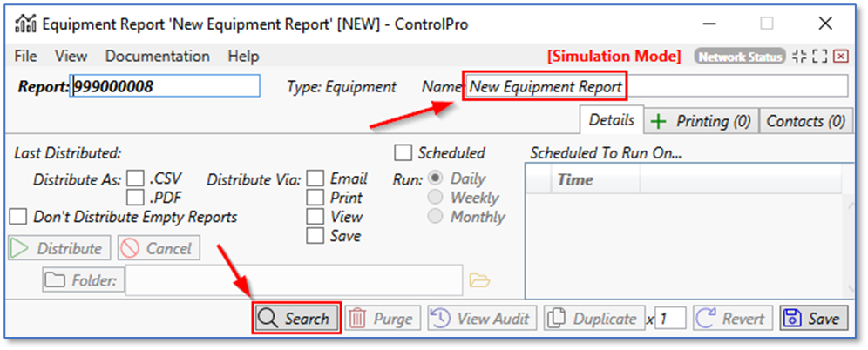The width and height of the screenshot is (868, 350).
Task: Open the Documentation menu
Action: (x=158, y=56)
